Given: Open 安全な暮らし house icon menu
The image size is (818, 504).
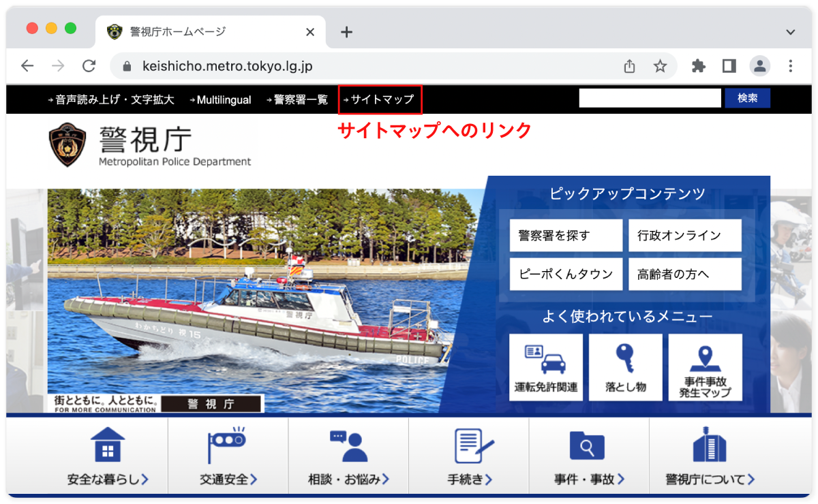Looking at the screenshot, I should click(x=108, y=455).
